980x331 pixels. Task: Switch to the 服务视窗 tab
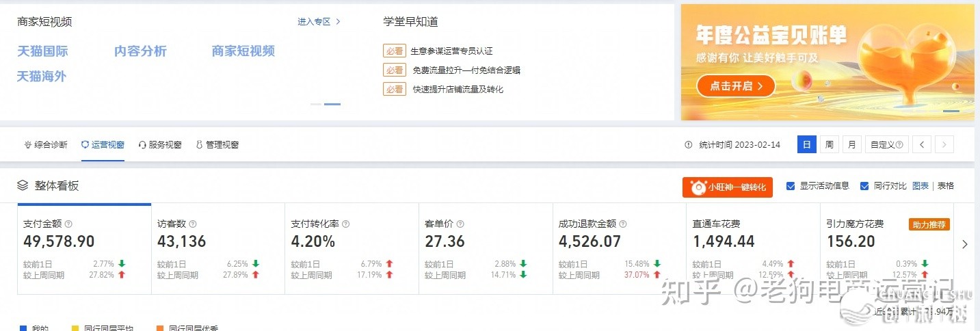tap(160, 145)
